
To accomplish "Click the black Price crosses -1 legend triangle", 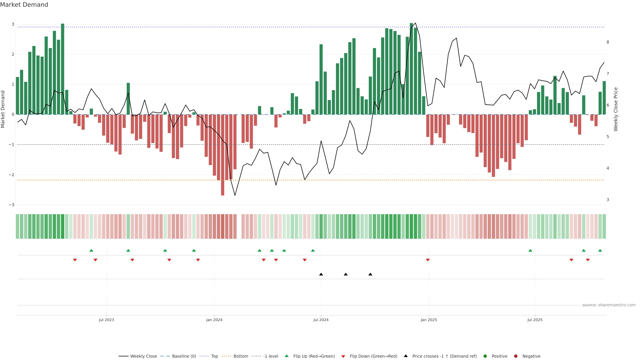I will point(406,356).
